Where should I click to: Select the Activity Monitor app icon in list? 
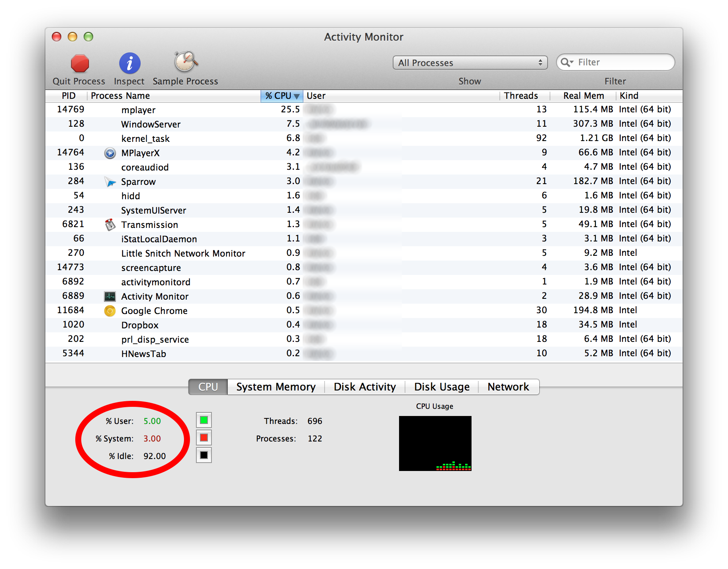point(110,296)
